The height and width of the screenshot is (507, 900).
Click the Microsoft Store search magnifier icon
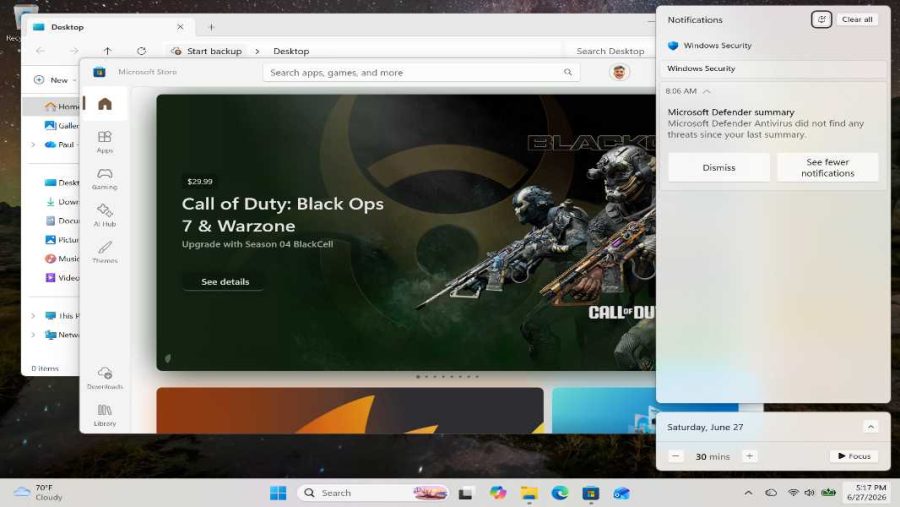tap(568, 72)
